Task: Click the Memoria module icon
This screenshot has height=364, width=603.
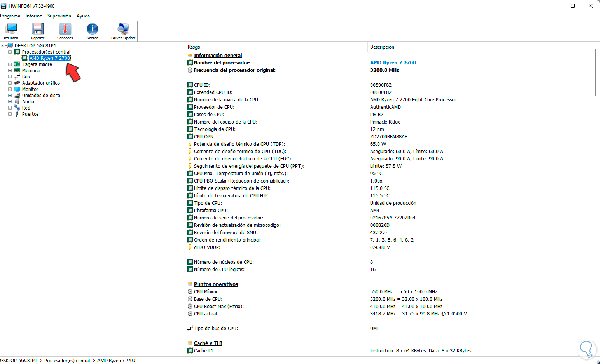Action: coord(17,70)
